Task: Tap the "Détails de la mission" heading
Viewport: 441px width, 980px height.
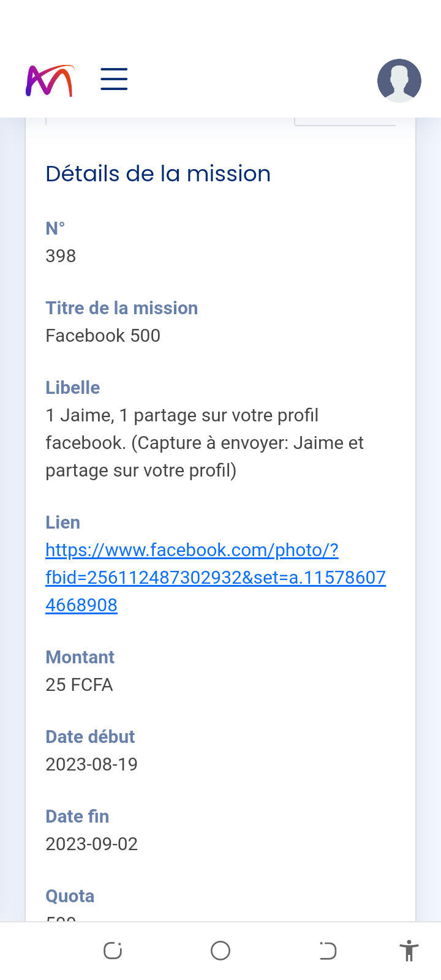Action: pyautogui.click(x=158, y=174)
